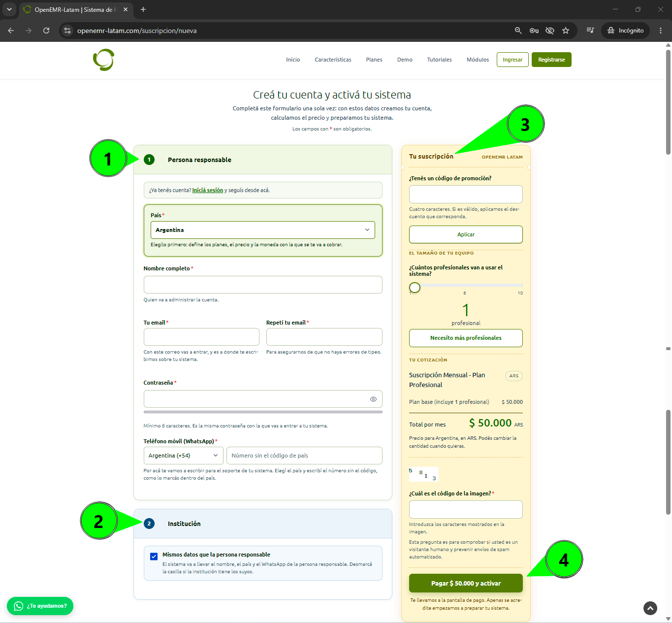Go to Planes menu item
Viewport: 672px width, 623px height.
pyautogui.click(x=374, y=60)
